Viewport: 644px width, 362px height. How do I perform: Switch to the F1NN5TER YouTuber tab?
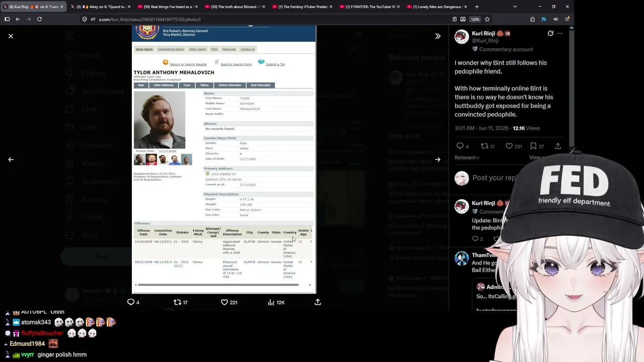370,7
